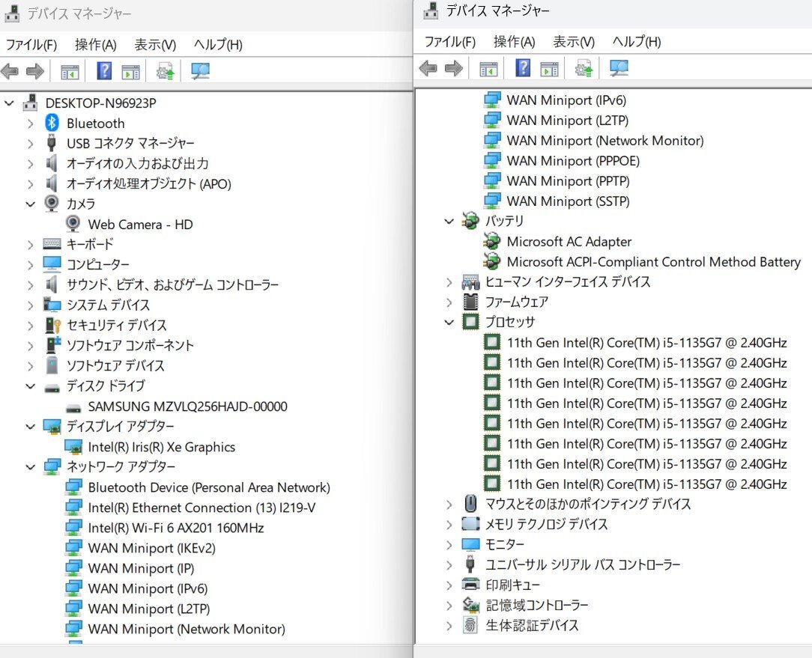Viewport: 812px width, 658px height.
Task: Click the Help icon in left window toolbar
Action: pos(104,71)
